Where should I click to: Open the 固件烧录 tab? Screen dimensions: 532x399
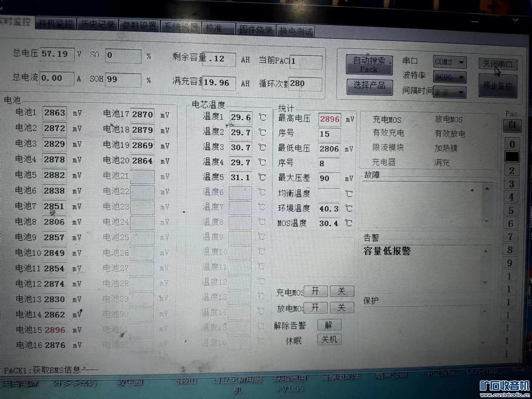(x=256, y=30)
